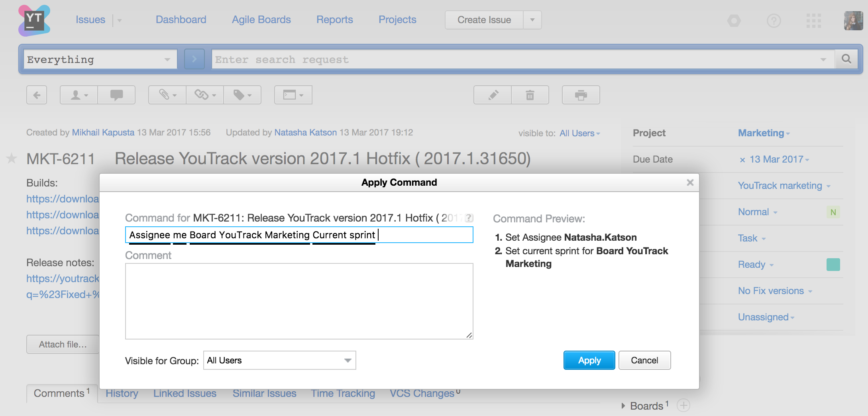Open the No Fix versions dropdown
This screenshot has width=868, height=416.
[775, 291]
